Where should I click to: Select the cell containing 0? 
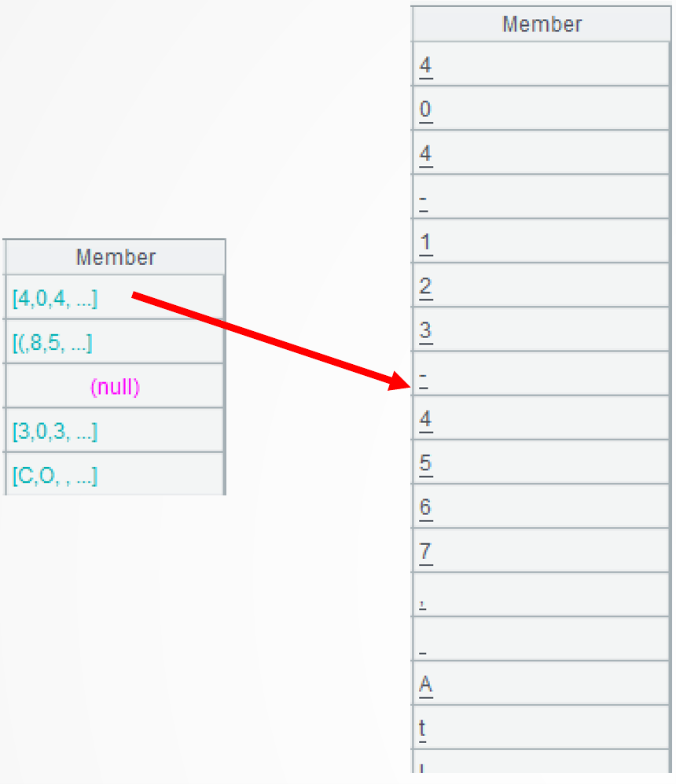coord(426,109)
